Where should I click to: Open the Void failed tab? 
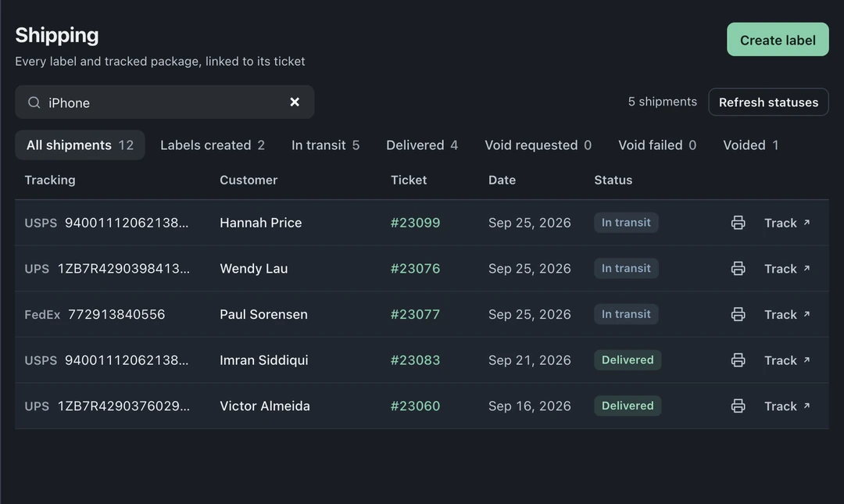pos(656,145)
